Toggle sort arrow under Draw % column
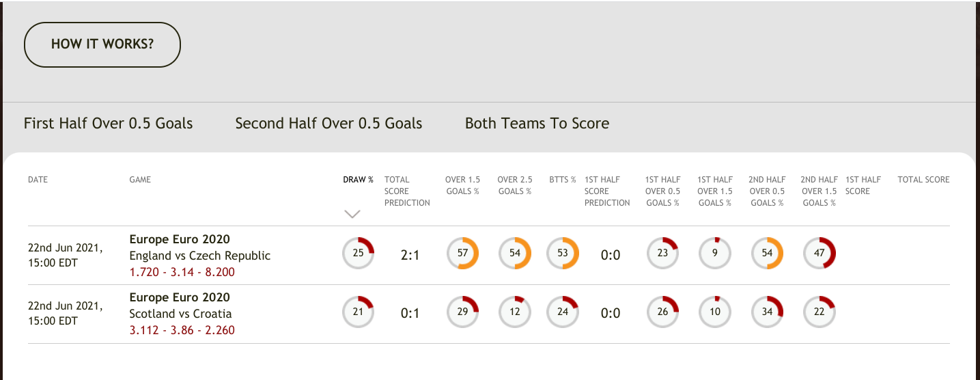 (352, 214)
